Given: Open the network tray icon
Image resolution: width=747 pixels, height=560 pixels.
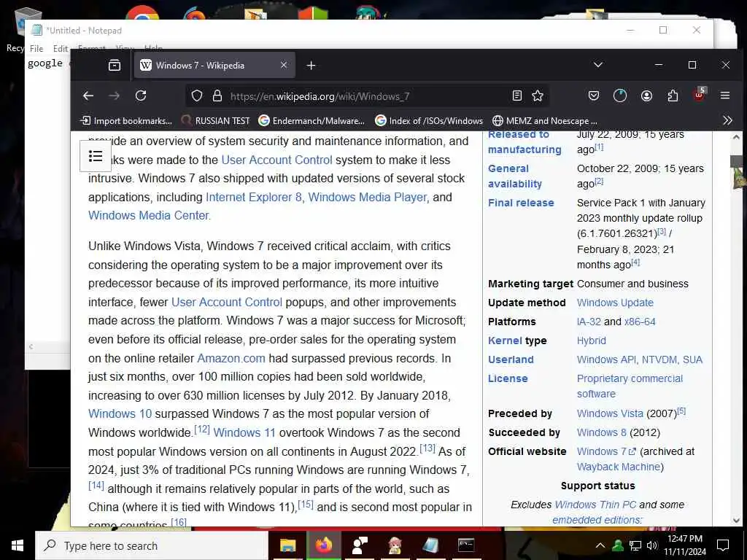Looking at the screenshot, I should tap(635, 545).
